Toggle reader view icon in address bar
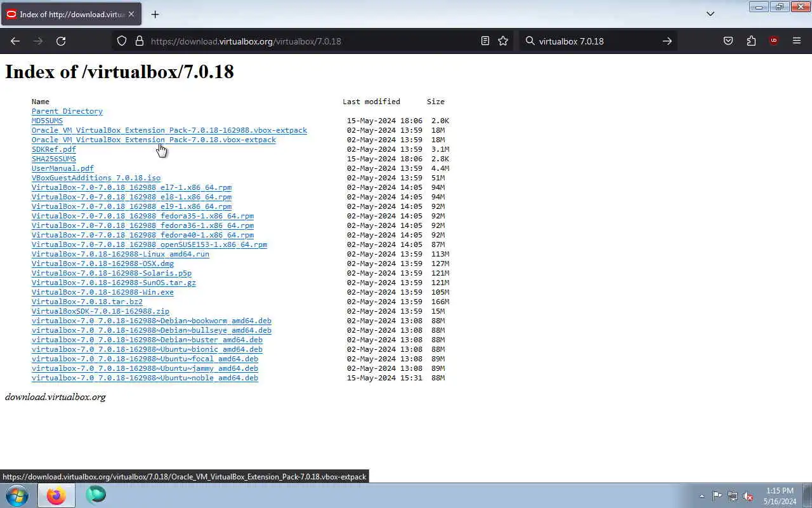The image size is (812, 508). pos(485,41)
